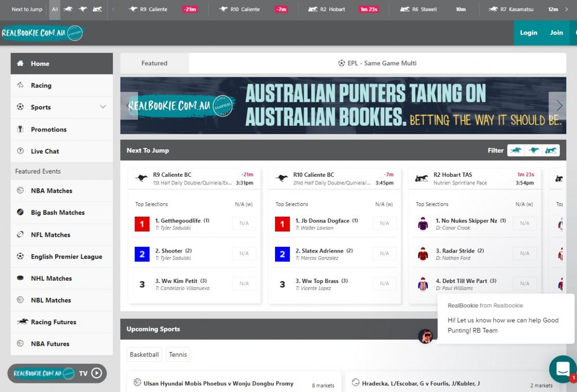The image size is (577, 392).
Task: Expand the Sports chevron in sidebar
Action: coord(102,107)
